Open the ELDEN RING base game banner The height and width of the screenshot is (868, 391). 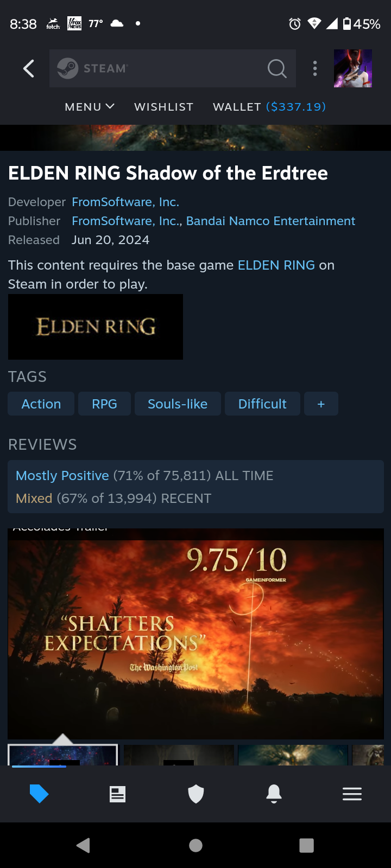96,327
